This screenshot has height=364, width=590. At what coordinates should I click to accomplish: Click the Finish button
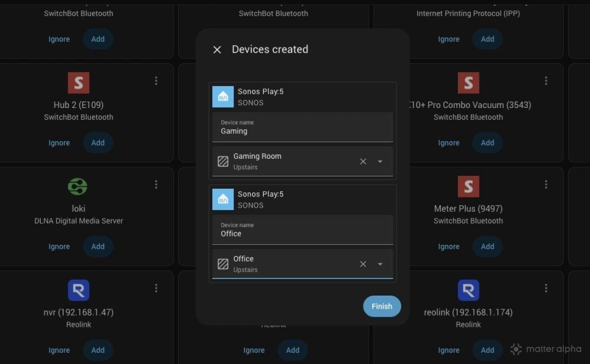tap(381, 306)
